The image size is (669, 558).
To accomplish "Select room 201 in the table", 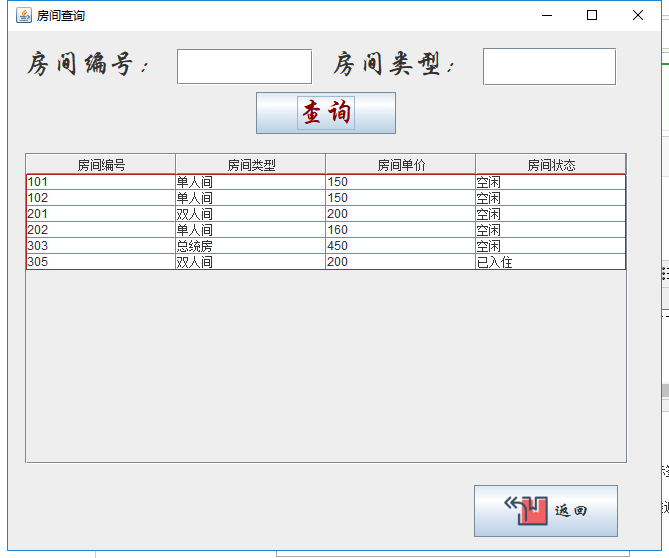I will point(101,214).
